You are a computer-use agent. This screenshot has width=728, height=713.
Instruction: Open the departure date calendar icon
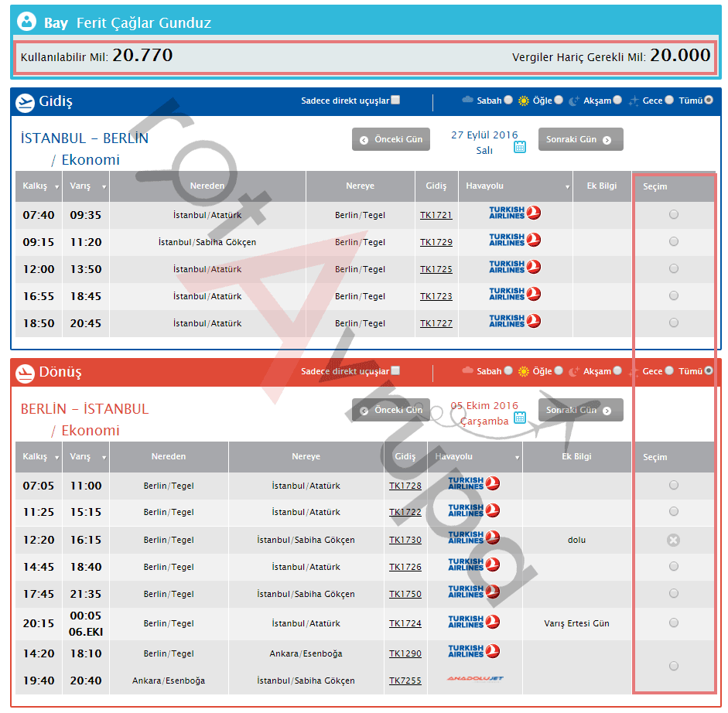[520, 146]
